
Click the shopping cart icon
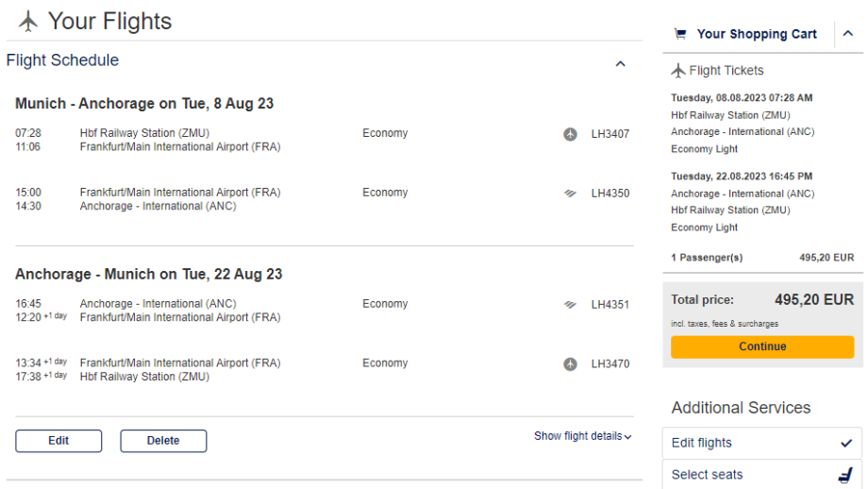tap(680, 34)
